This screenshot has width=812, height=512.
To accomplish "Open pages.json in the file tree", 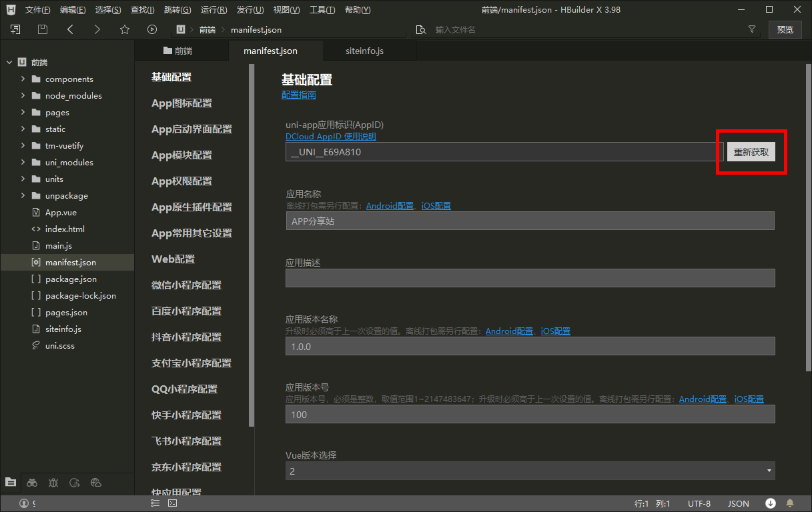I will pyautogui.click(x=66, y=312).
